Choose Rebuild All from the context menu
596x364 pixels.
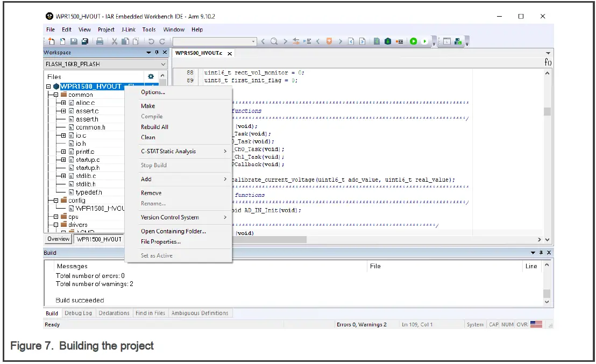point(154,127)
